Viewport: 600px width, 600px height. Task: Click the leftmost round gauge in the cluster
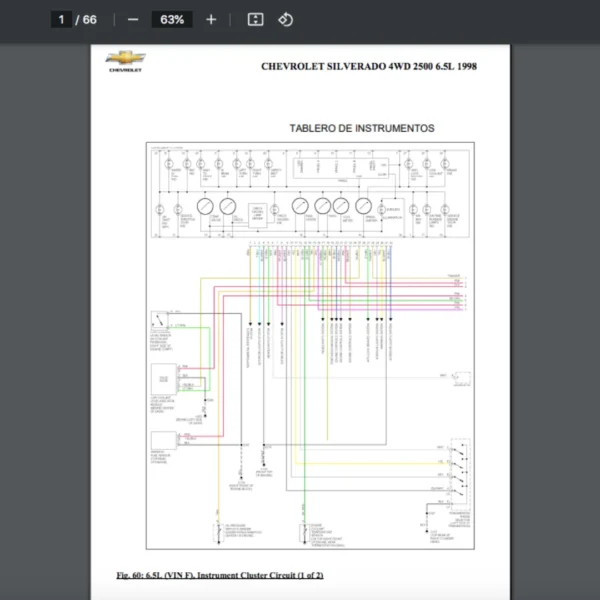pos(205,206)
